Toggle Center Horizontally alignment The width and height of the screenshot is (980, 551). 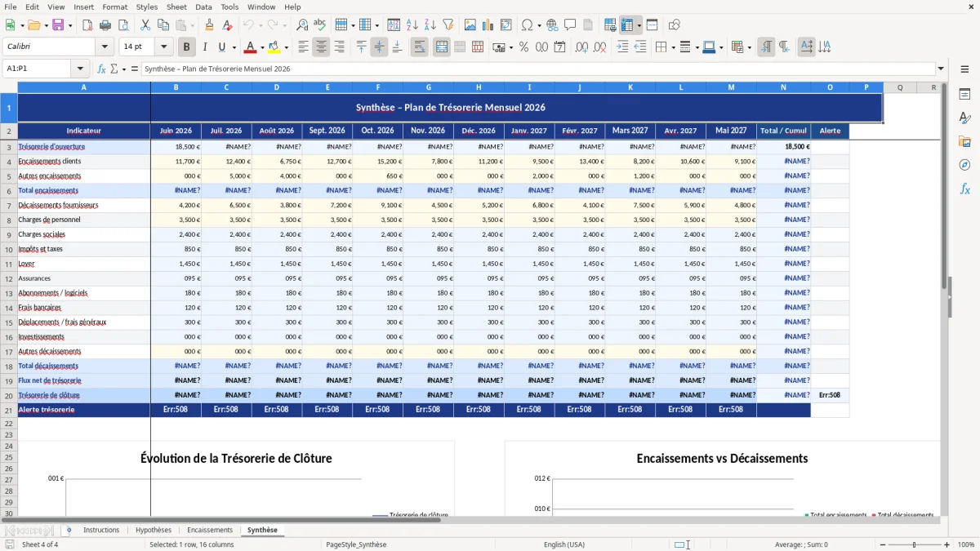click(x=321, y=47)
